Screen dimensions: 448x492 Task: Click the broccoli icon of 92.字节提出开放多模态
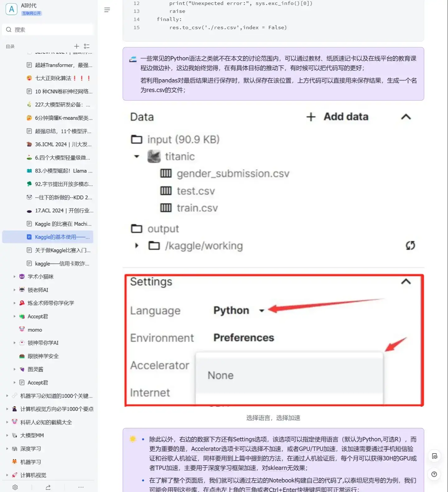click(29, 184)
